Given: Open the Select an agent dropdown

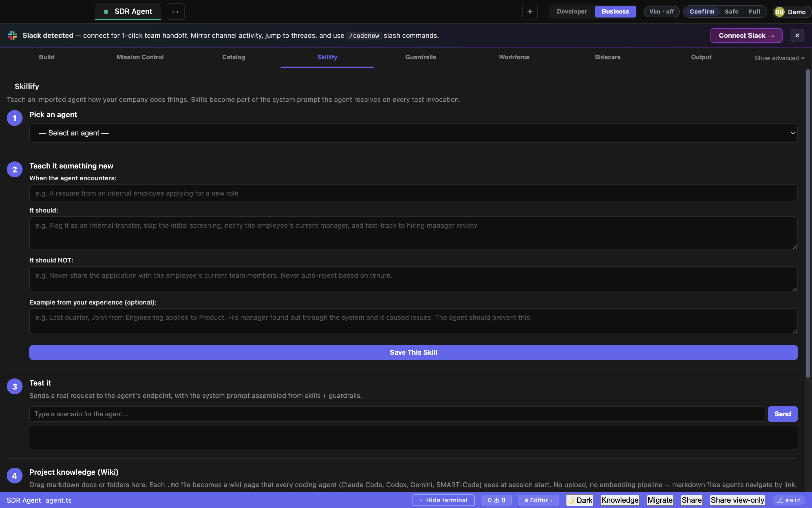Looking at the screenshot, I should 413,133.
